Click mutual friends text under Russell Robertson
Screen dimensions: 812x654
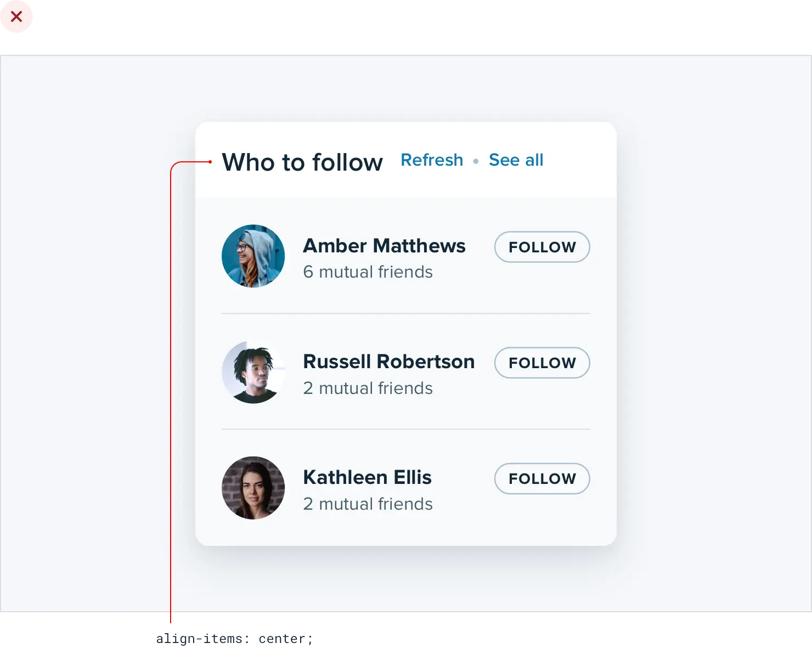click(x=368, y=388)
